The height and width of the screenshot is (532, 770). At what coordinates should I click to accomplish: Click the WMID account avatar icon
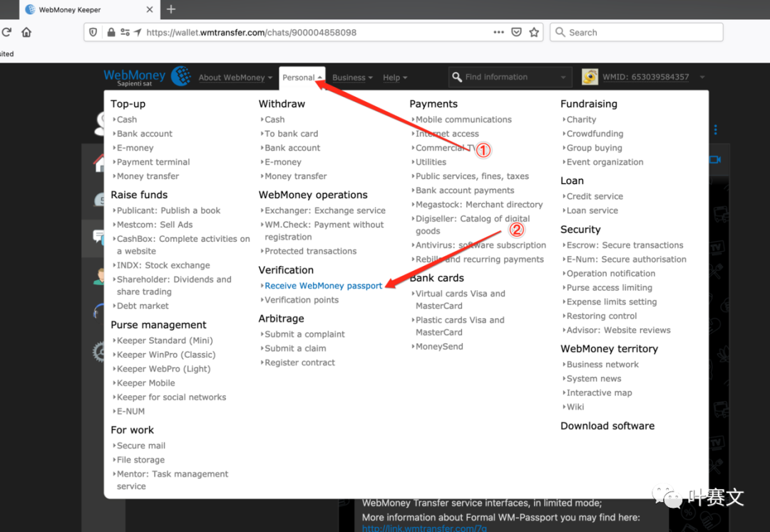[x=590, y=77]
